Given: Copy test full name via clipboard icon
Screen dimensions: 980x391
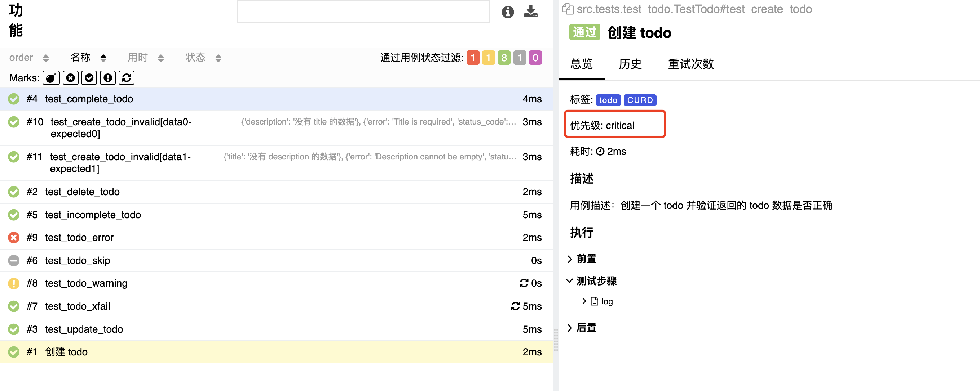Looking at the screenshot, I should pyautogui.click(x=567, y=9).
